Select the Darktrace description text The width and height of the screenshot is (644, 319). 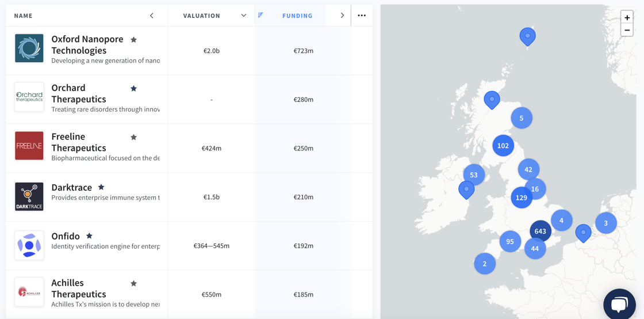click(106, 198)
